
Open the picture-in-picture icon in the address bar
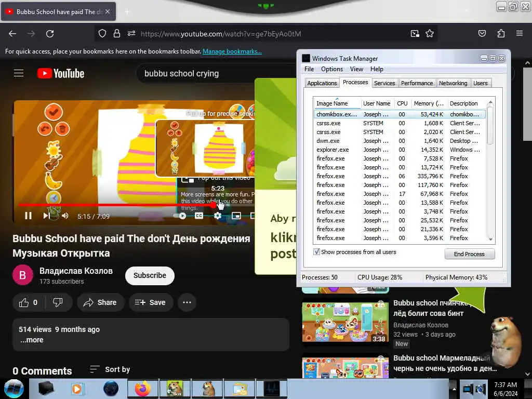point(415,33)
